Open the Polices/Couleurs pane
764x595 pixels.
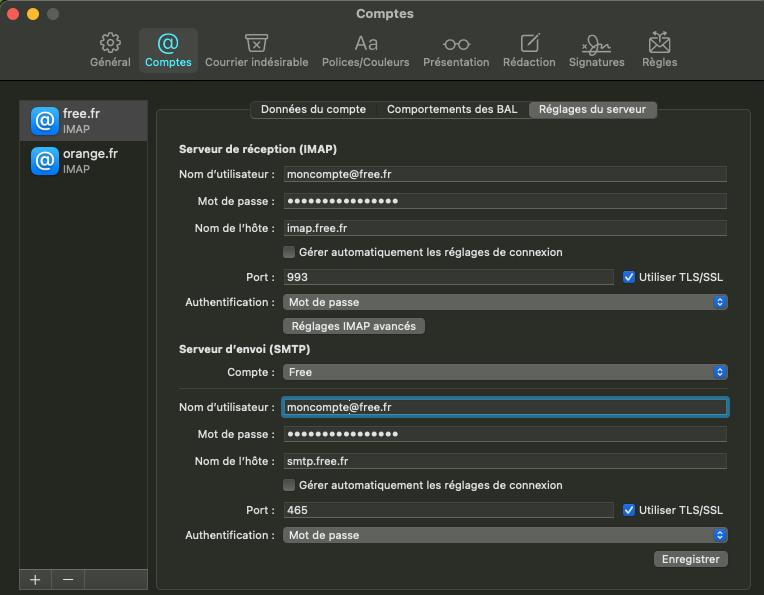[365, 50]
